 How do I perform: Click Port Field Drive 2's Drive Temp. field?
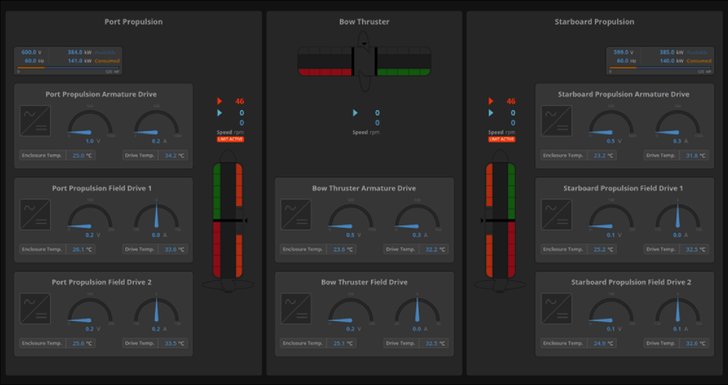tap(155, 343)
